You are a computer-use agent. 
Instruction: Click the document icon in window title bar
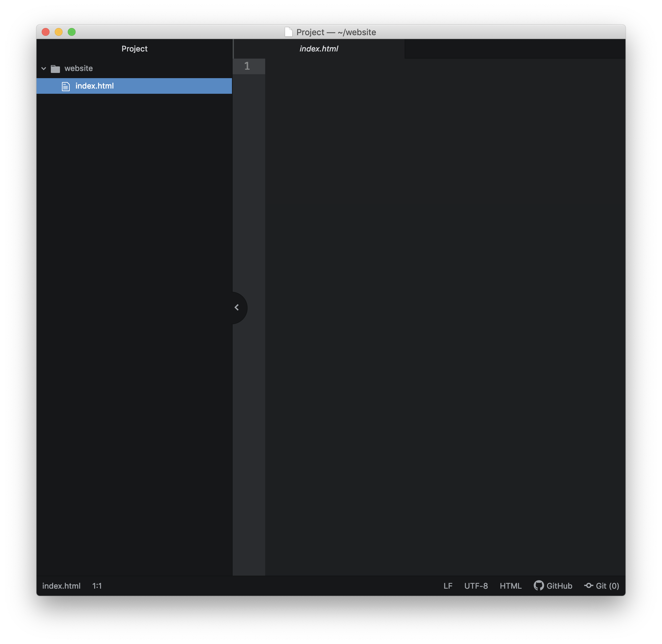pyautogui.click(x=288, y=32)
